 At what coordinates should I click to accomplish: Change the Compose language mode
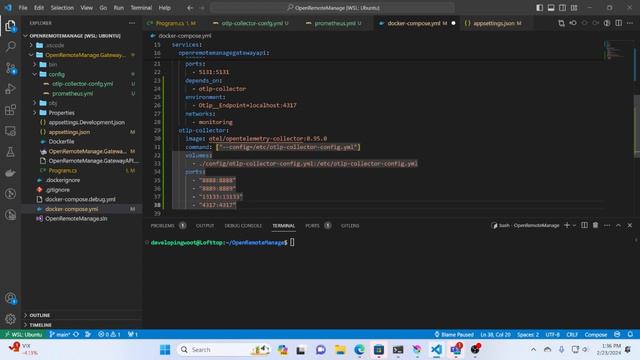click(x=596, y=334)
